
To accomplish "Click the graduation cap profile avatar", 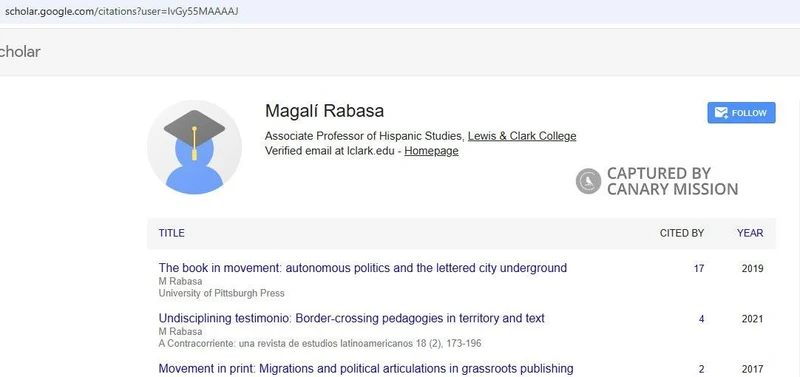I will [x=194, y=147].
